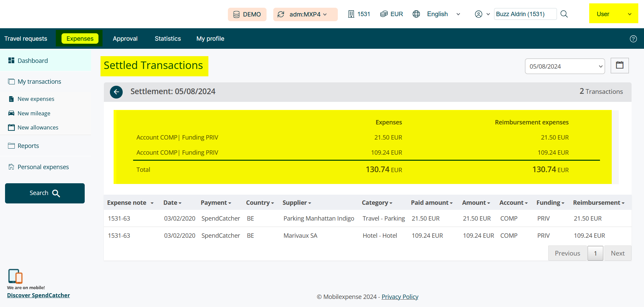The height and width of the screenshot is (307, 644).
Task: Sort table by Supplier column
Action: [296, 203]
